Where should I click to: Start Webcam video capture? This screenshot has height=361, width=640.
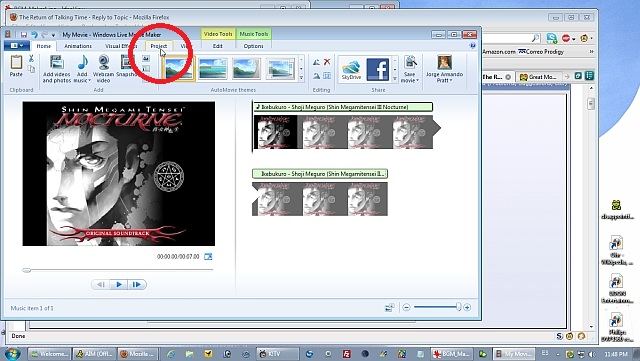pos(103,69)
